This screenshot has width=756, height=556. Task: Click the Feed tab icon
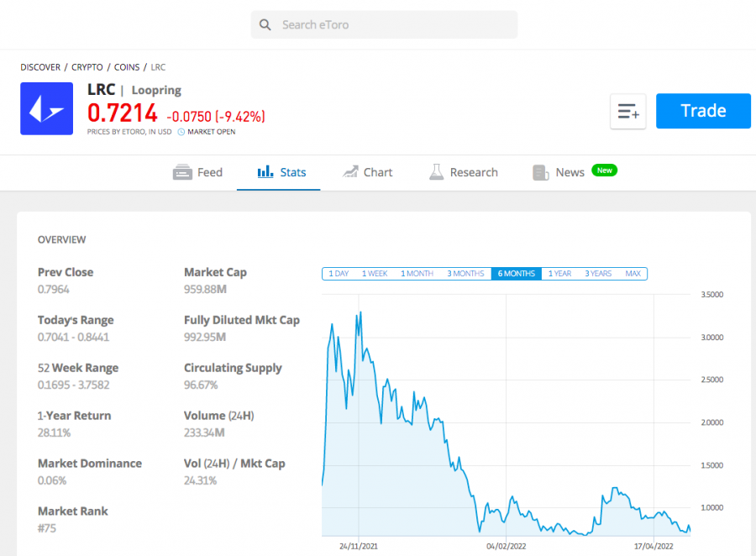[x=182, y=172]
